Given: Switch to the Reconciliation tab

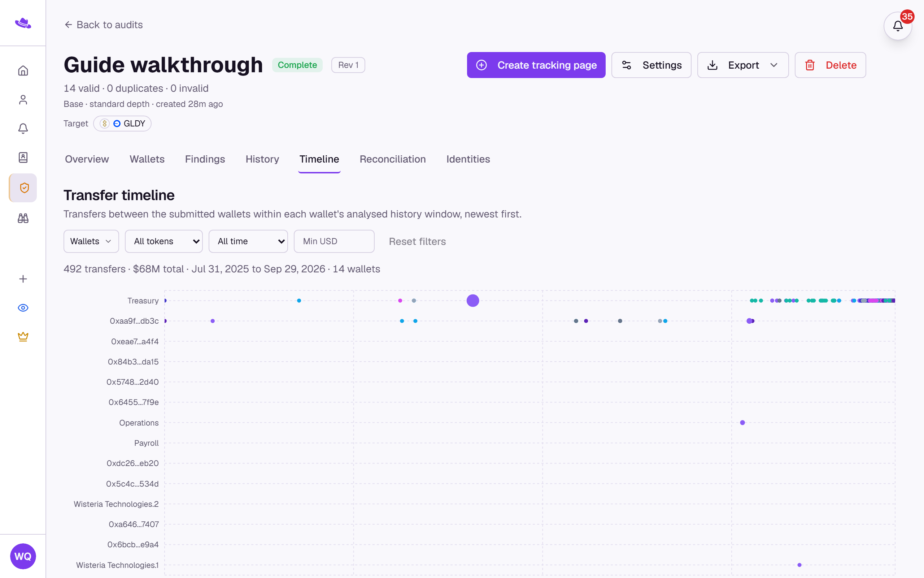Looking at the screenshot, I should point(392,159).
